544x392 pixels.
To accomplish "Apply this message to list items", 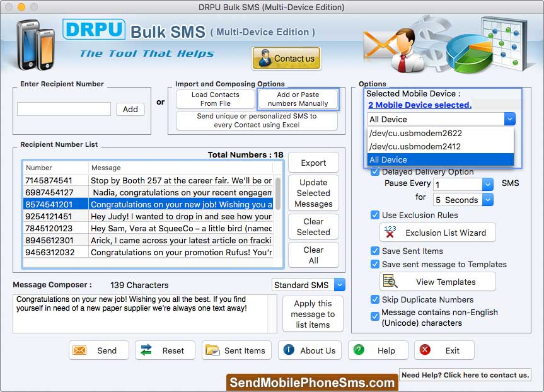I will point(313,314).
